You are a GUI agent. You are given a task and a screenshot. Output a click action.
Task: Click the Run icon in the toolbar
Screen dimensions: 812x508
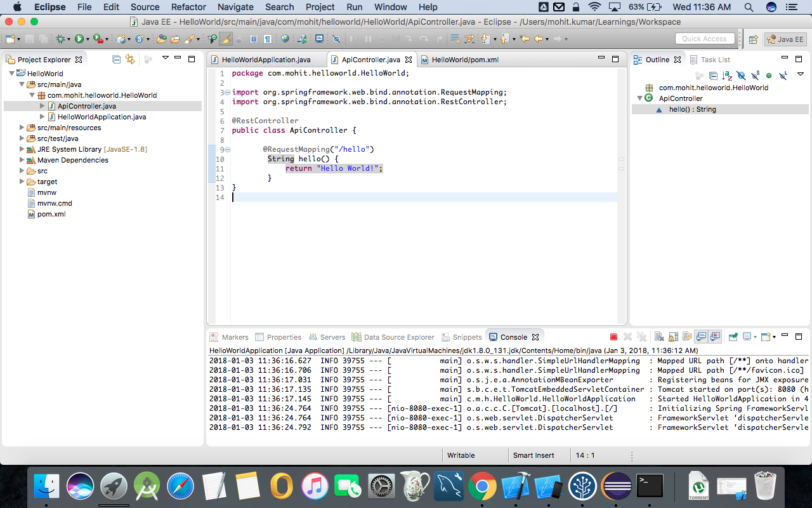coord(79,39)
